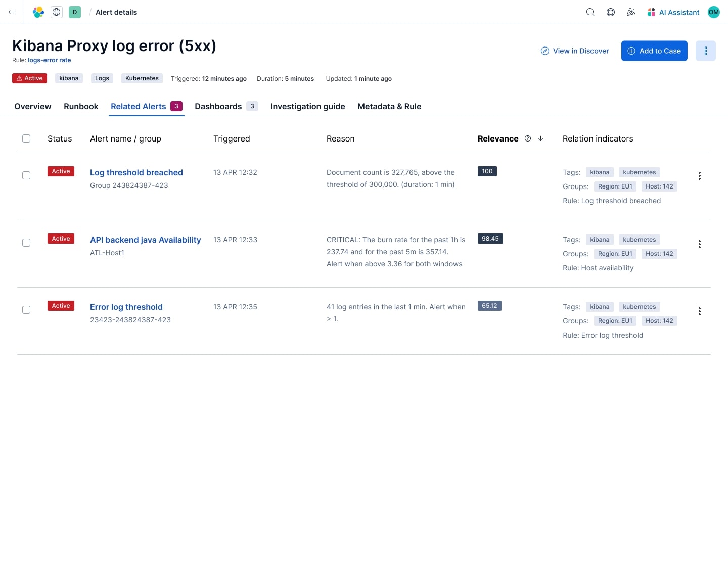Click the Relevance info question icon
728x564 pixels.
click(528, 138)
